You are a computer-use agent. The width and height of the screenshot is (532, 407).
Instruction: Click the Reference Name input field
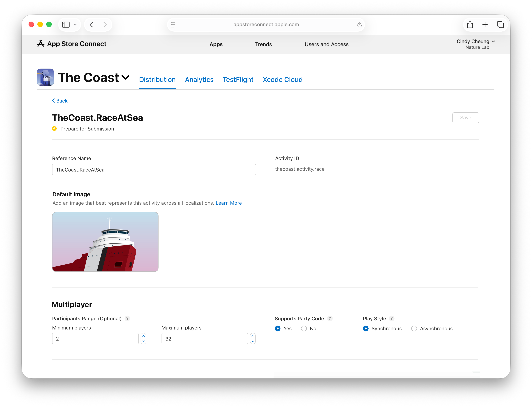pos(154,170)
